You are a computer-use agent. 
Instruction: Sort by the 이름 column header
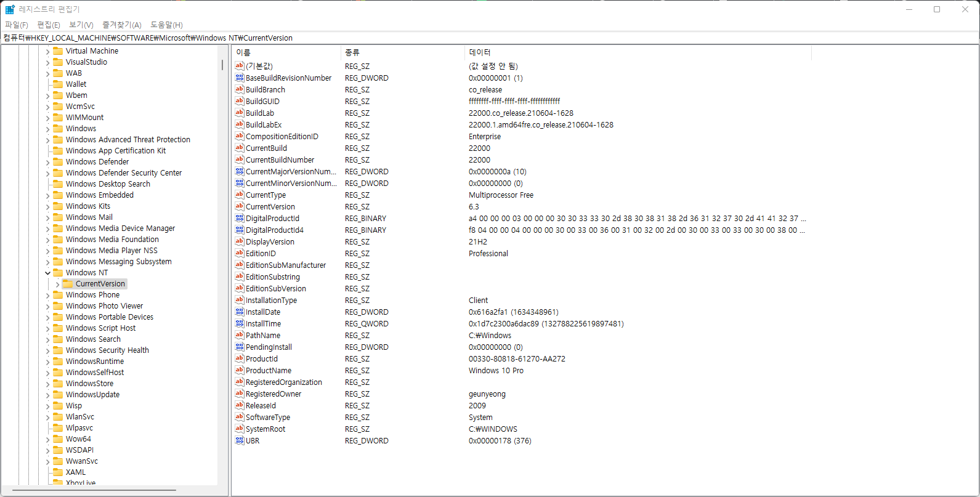point(286,52)
